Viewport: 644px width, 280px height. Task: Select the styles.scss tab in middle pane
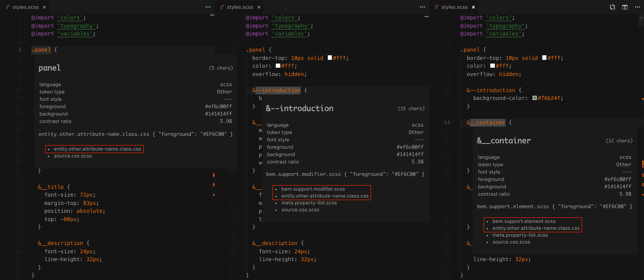(x=240, y=7)
